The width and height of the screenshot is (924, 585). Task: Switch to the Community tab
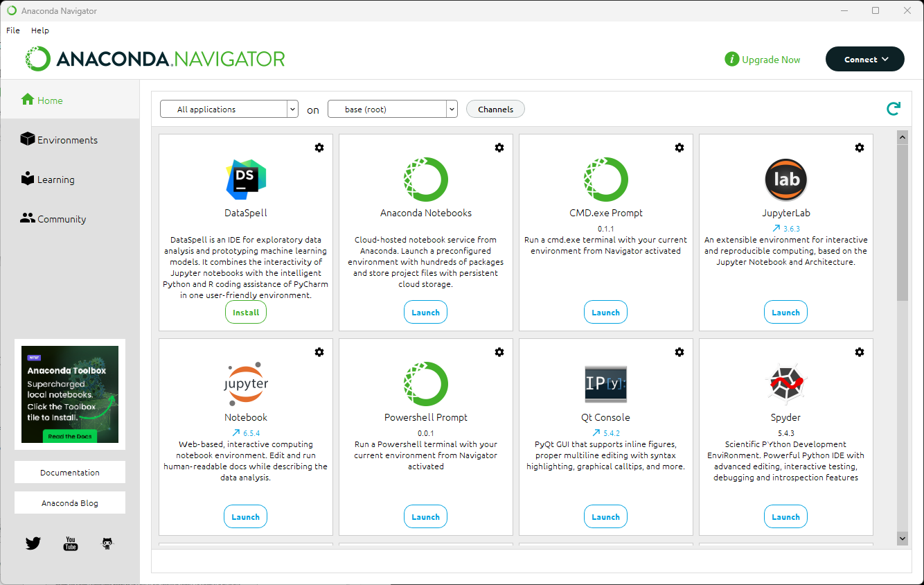point(70,218)
